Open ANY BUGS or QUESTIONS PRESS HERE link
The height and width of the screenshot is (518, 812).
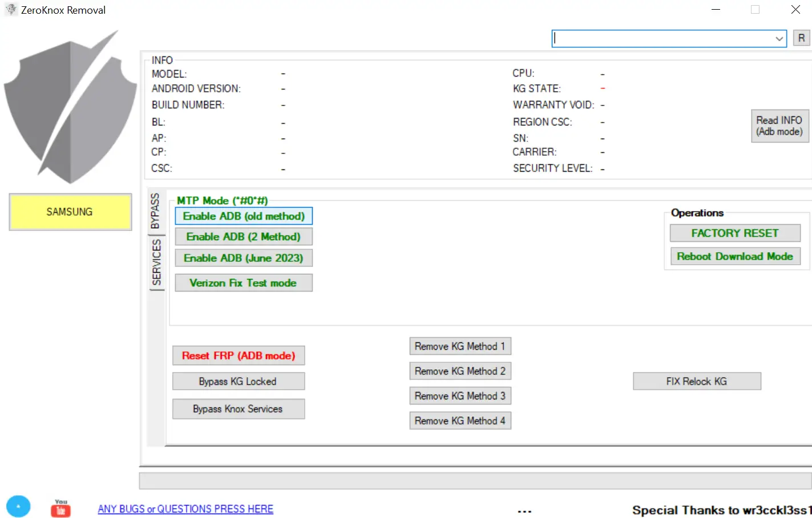[x=185, y=509]
